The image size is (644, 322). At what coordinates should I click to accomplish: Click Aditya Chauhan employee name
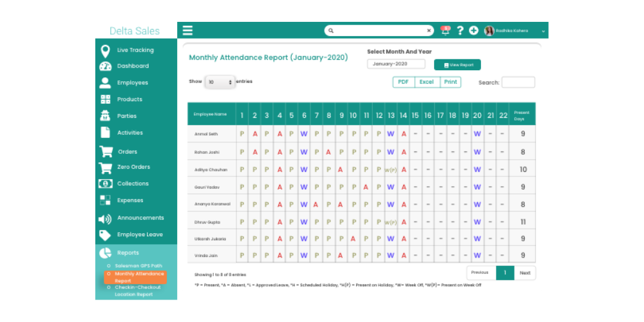tap(211, 169)
